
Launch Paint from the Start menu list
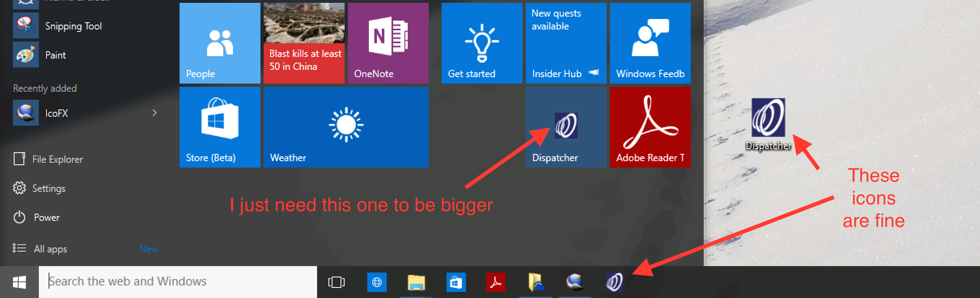tap(85, 55)
